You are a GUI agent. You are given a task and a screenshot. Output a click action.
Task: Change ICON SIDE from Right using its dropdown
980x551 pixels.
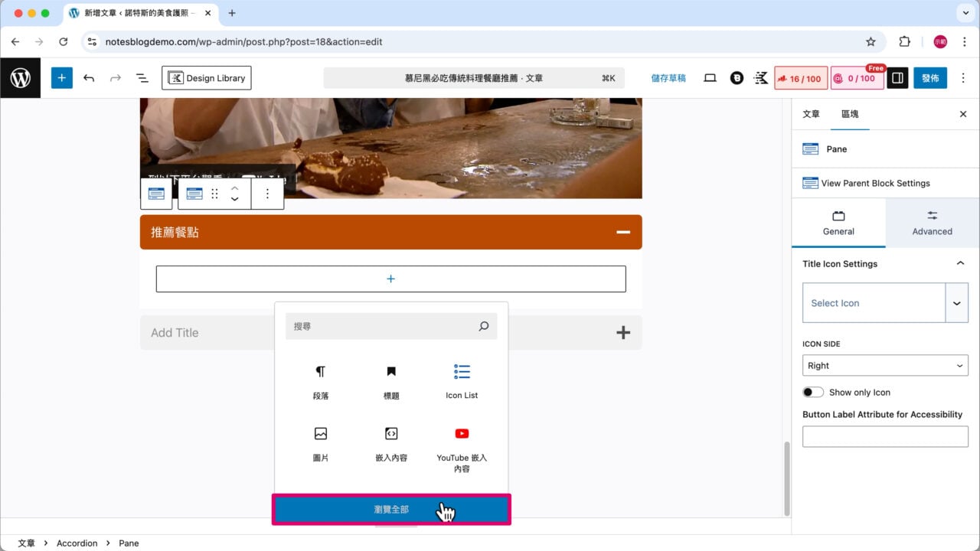coord(884,365)
